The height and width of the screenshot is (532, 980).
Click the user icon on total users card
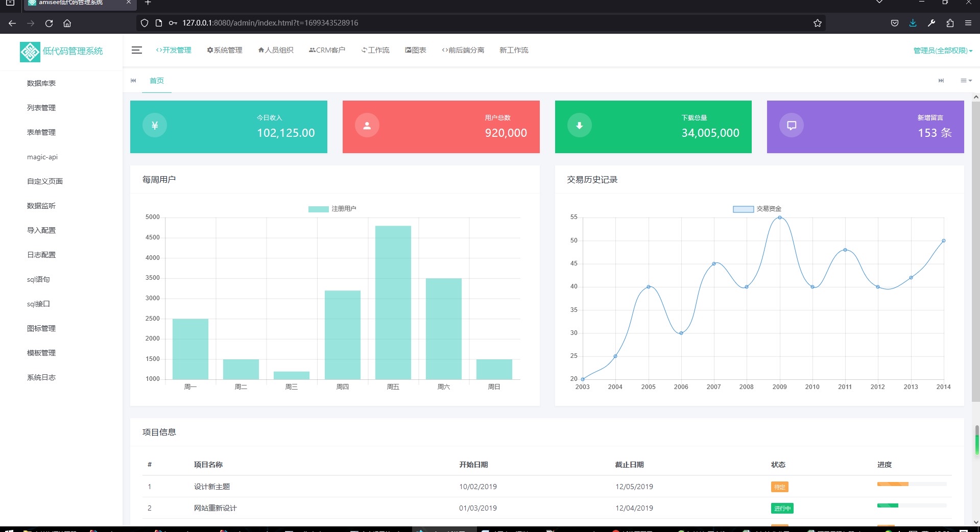coord(367,126)
